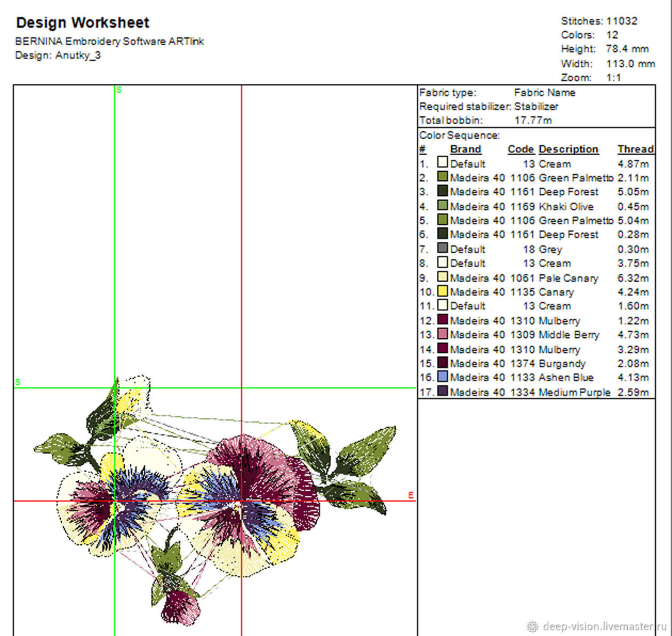Select the stitch count value "11032"
The image size is (672, 636).
(x=622, y=21)
